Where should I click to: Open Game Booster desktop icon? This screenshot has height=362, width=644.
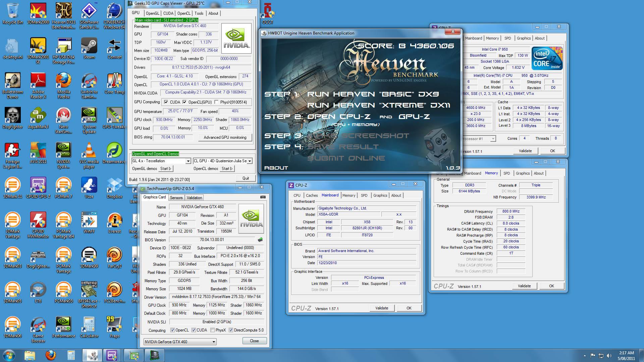pyautogui.click(x=38, y=330)
